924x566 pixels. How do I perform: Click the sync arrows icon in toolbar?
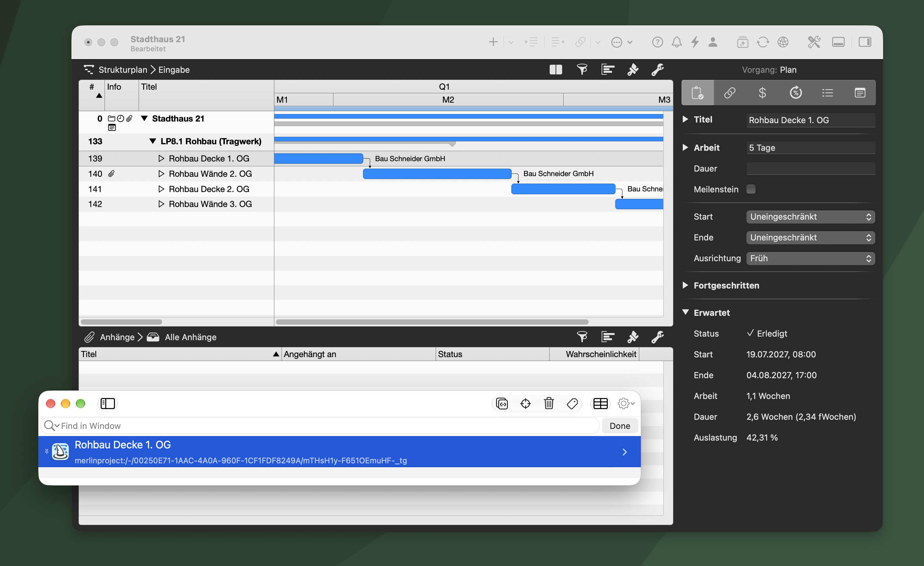click(x=763, y=42)
